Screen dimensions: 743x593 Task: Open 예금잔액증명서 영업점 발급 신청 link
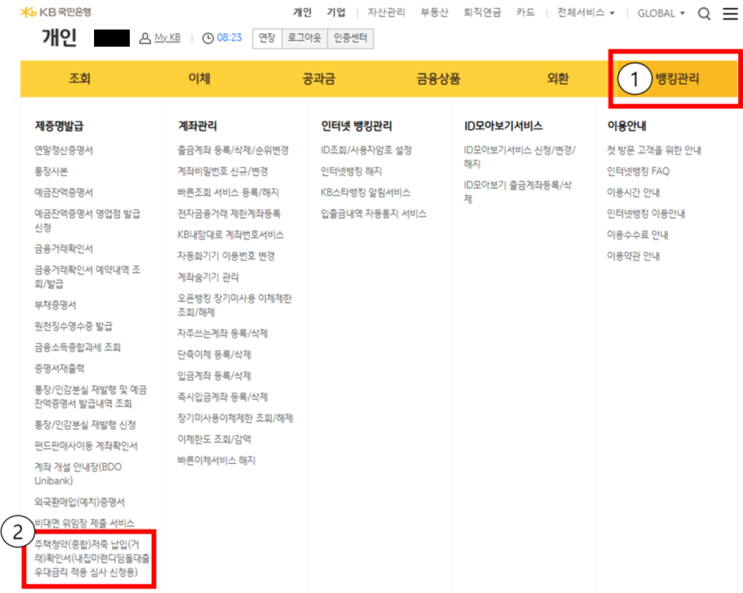[87, 220]
